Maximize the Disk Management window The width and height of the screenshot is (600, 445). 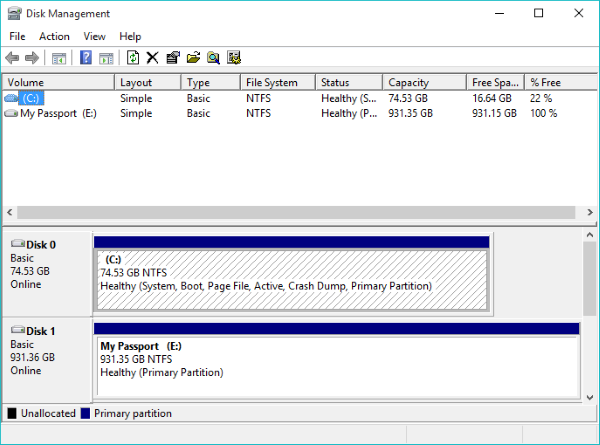pyautogui.click(x=539, y=13)
